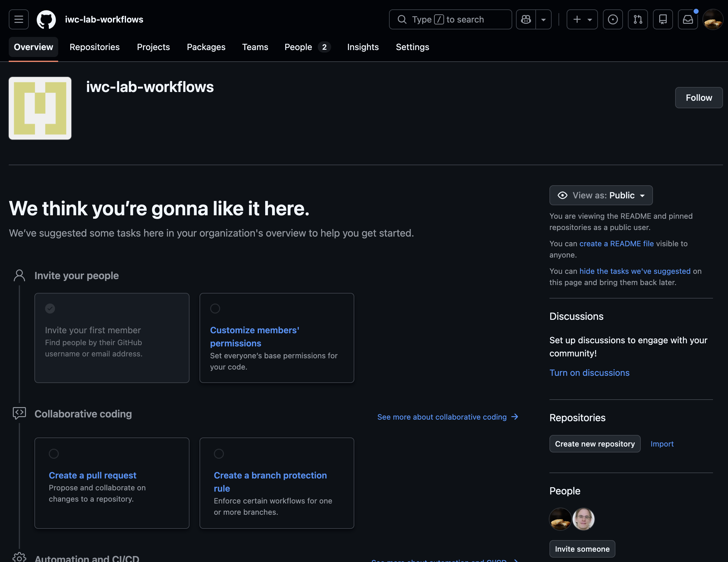Image resolution: width=728 pixels, height=562 pixels.
Task: Open the Copilot chat icon
Action: [526, 19]
